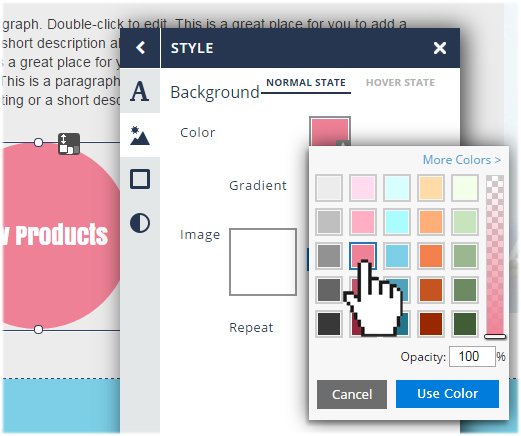This screenshot has height=436, width=521.
Task: Go back using the Style panel arrow
Action: pyautogui.click(x=140, y=48)
